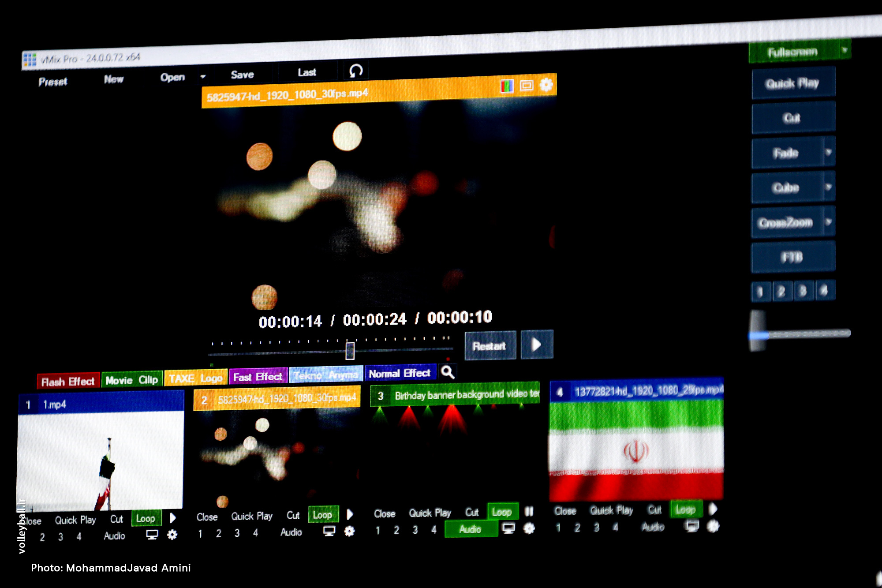Click monitor icon under input 2

[x=329, y=531]
